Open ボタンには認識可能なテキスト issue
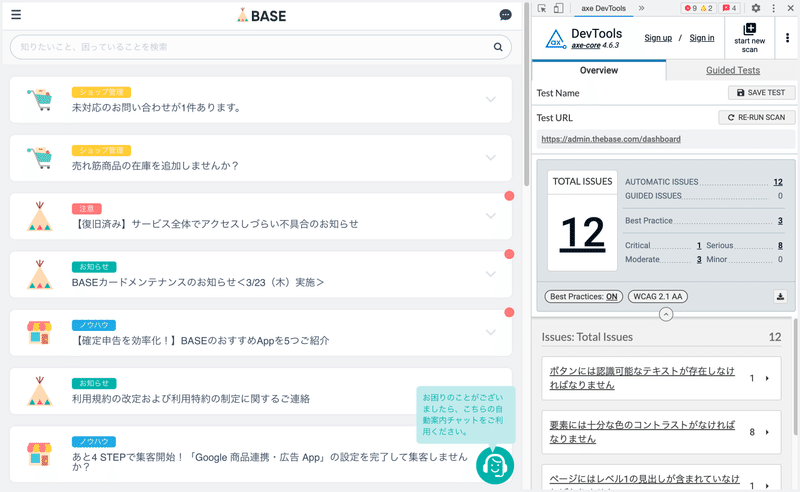The width and height of the screenshot is (800, 492). pos(642,378)
